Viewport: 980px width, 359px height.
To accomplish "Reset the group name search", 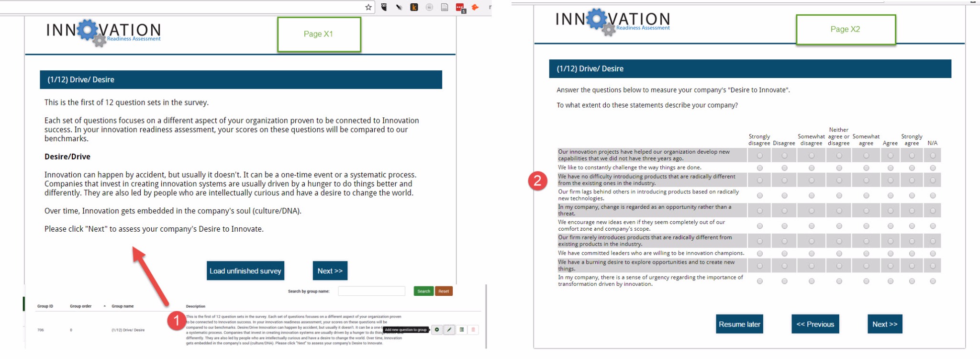I will (x=444, y=291).
